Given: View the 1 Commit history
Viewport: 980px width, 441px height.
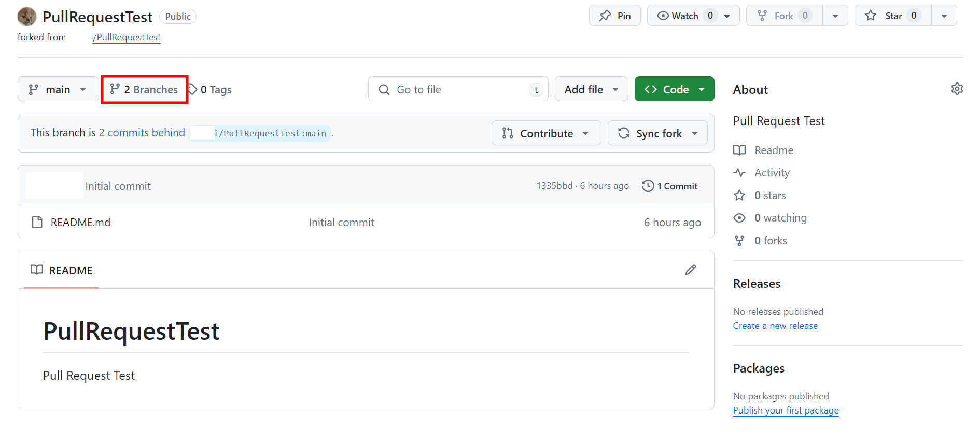Looking at the screenshot, I should coord(670,186).
